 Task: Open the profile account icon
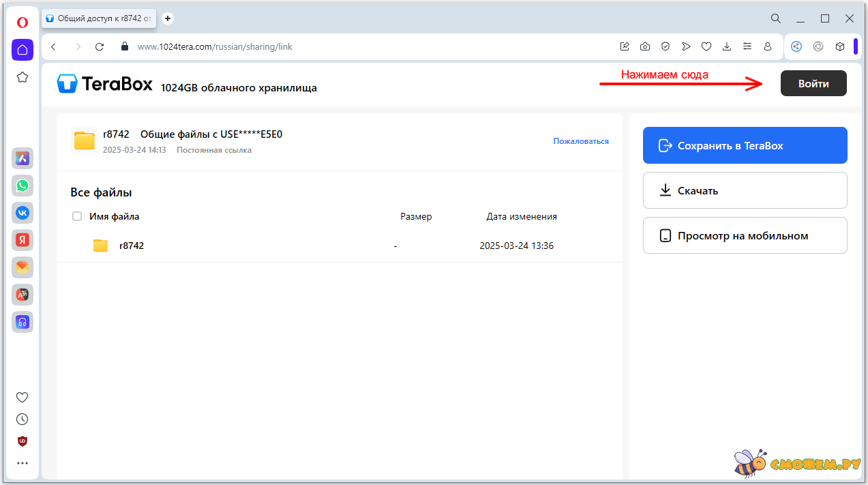(768, 47)
